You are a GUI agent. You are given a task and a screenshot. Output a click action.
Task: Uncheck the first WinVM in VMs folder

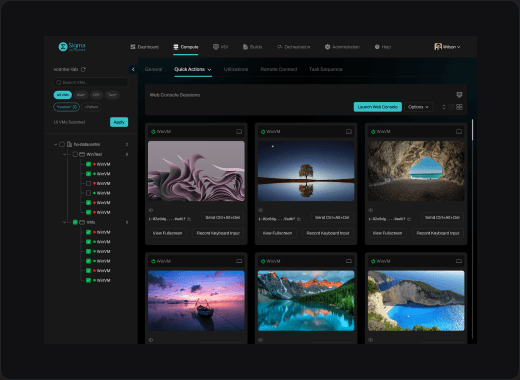click(88, 232)
